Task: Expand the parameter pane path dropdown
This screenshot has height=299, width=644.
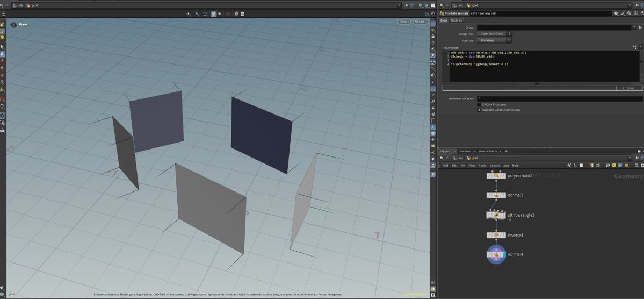Action: coord(630,5)
